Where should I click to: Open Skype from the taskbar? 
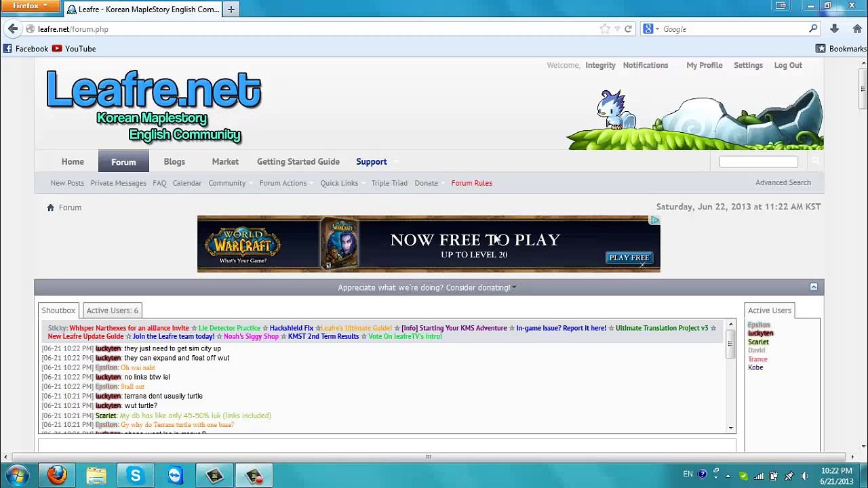click(136, 475)
